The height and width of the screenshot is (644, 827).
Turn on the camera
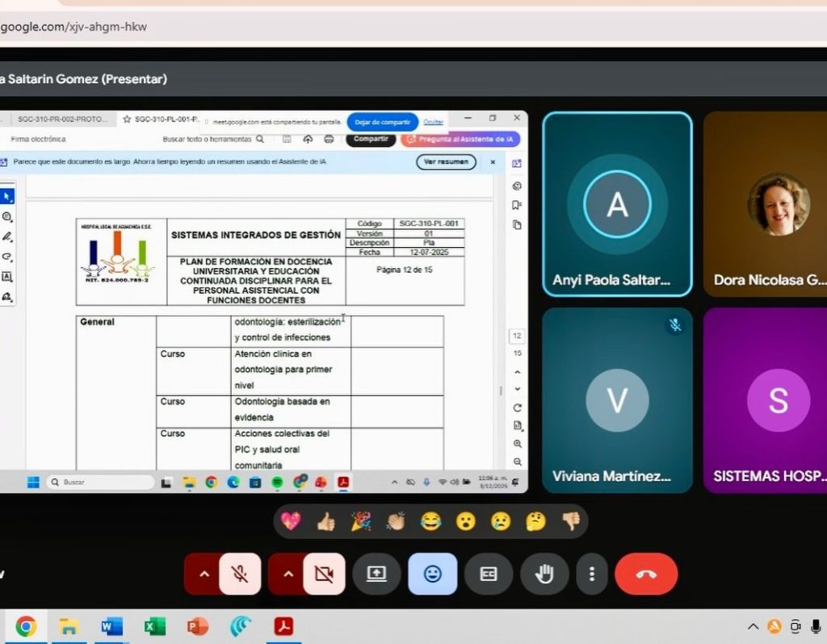tap(324, 574)
